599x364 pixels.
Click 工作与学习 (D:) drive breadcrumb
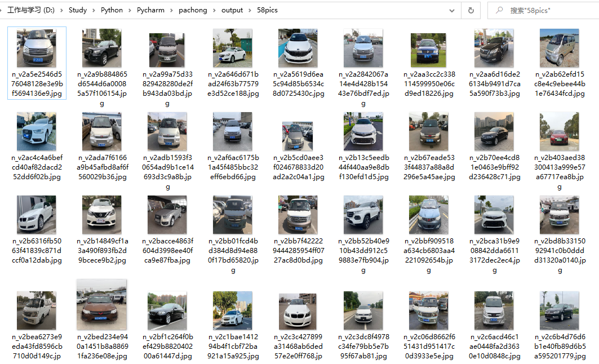31,10
